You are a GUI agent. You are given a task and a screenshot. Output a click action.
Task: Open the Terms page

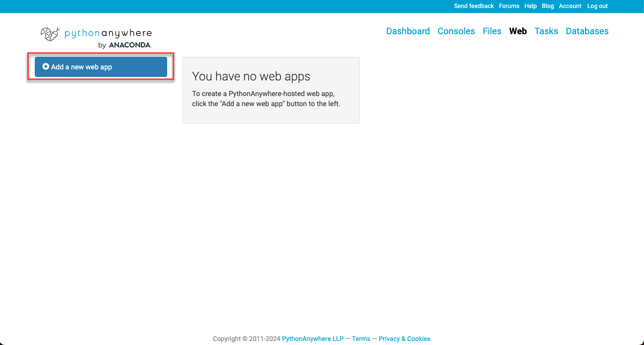(x=361, y=338)
